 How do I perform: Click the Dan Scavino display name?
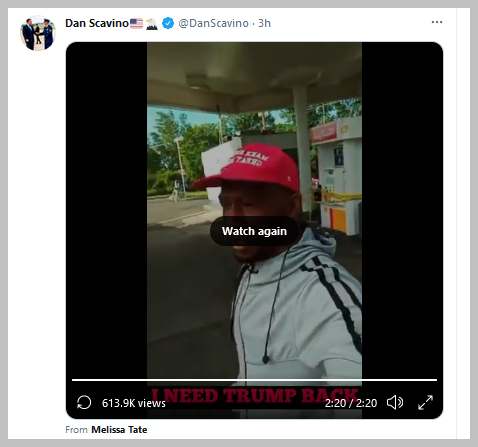pyautogui.click(x=97, y=23)
